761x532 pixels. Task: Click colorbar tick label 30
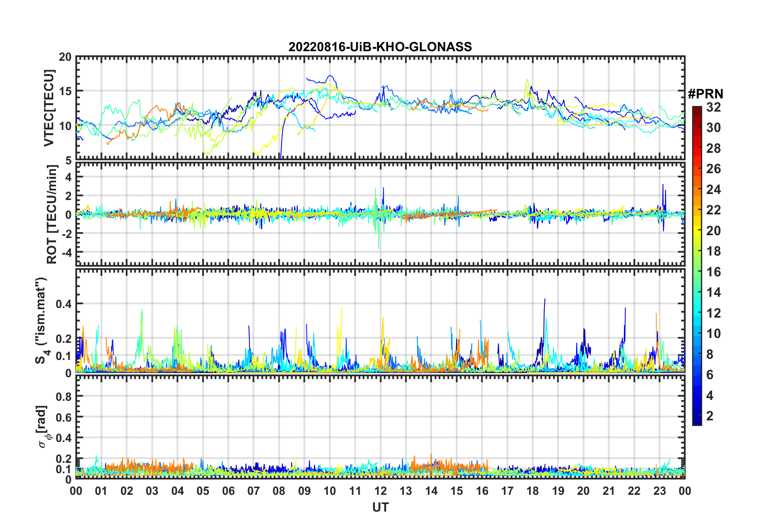(x=713, y=128)
